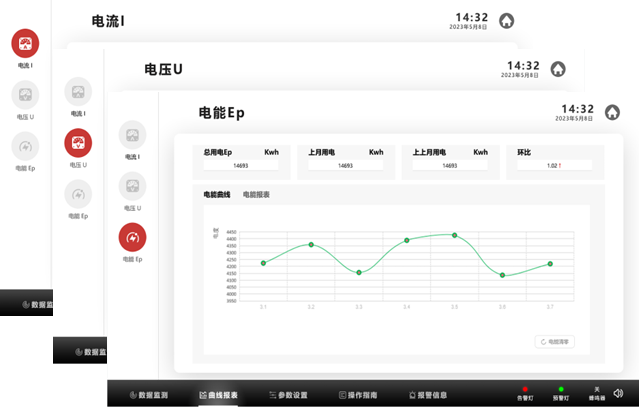Click gray 电流 I icon in front panel
Viewport: 639px width, 407px height.
[x=132, y=135]
